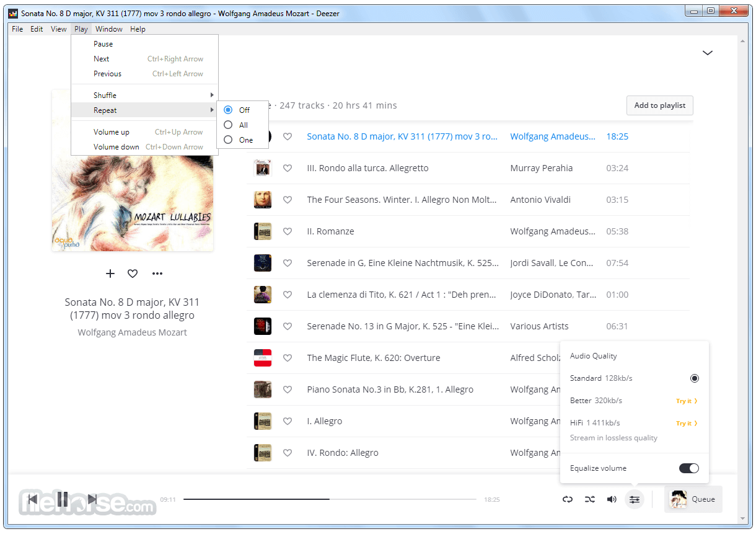Viewport: 756px width, 534px height.
Task: Like Serenade No. 13 in G Major track
Action: click(x=288, y=326)
